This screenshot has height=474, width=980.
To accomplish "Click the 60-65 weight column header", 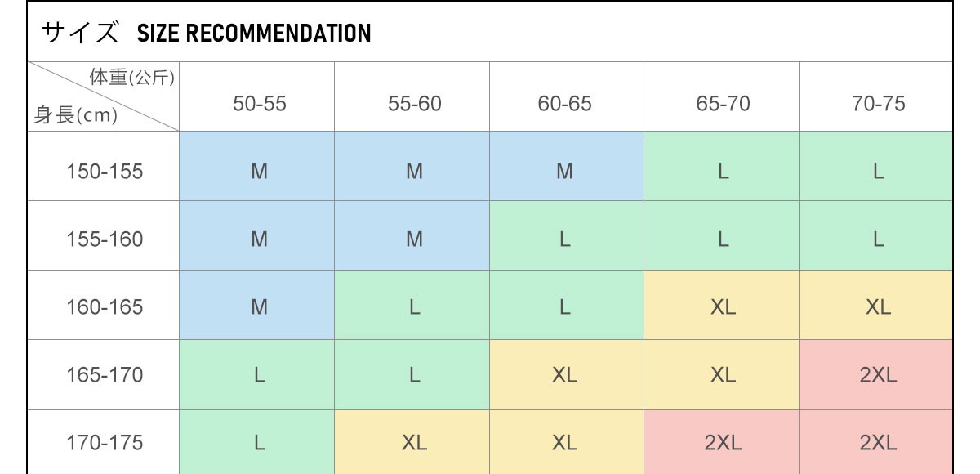I will pyautogui.click(x=564, y=104).
